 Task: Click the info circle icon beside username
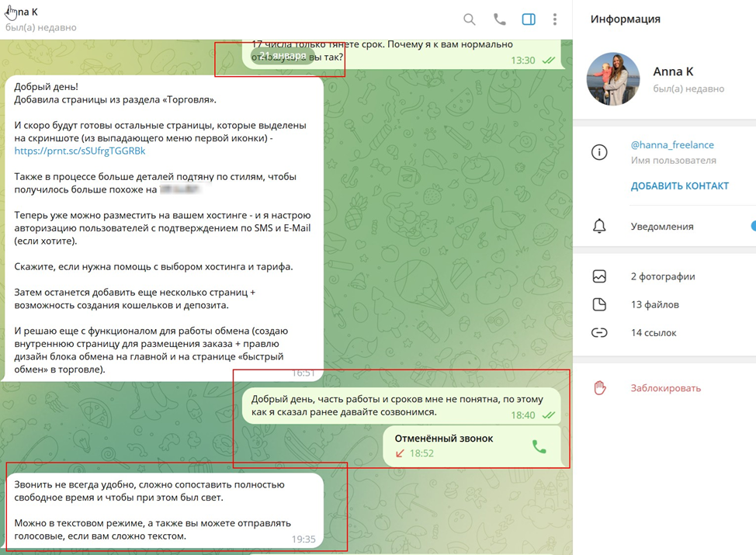click(x=599, y=153)
